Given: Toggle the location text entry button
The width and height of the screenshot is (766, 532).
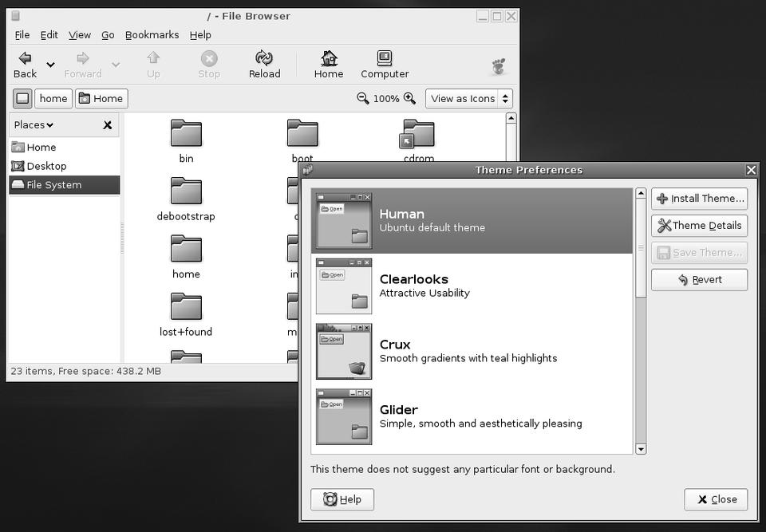Looking at the screenshot, I should tap(22, 99).
